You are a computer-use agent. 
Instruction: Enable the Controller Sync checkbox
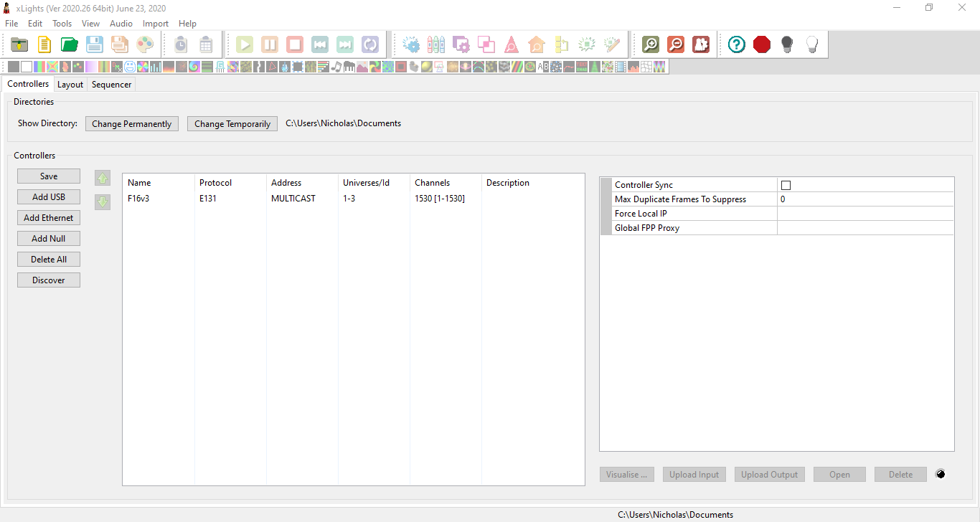[x=786, y=184]
